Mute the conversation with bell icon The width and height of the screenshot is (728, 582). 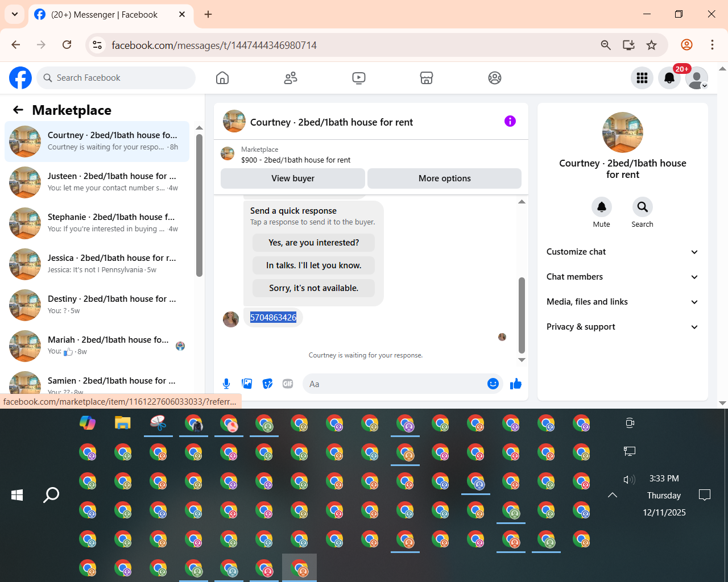[602, 207]
